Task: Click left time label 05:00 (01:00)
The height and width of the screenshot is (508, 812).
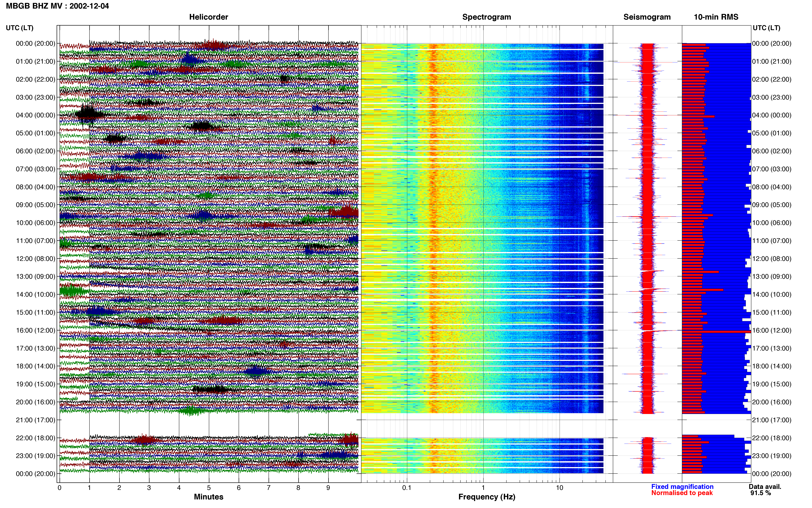Action: click(36, 133)
